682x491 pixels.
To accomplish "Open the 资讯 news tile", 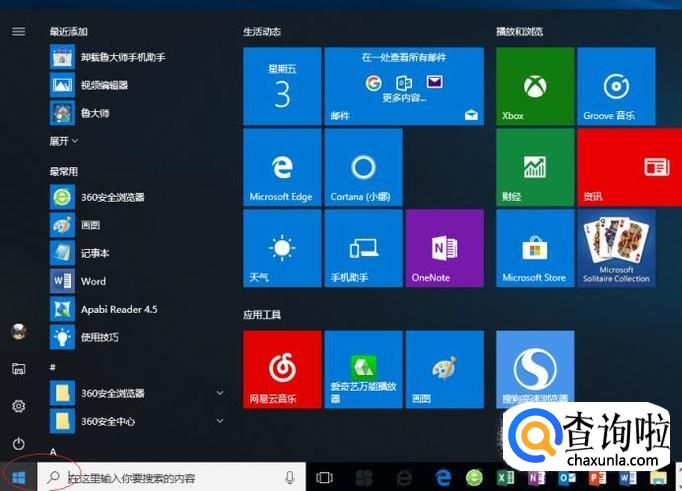I will point(630,167).
